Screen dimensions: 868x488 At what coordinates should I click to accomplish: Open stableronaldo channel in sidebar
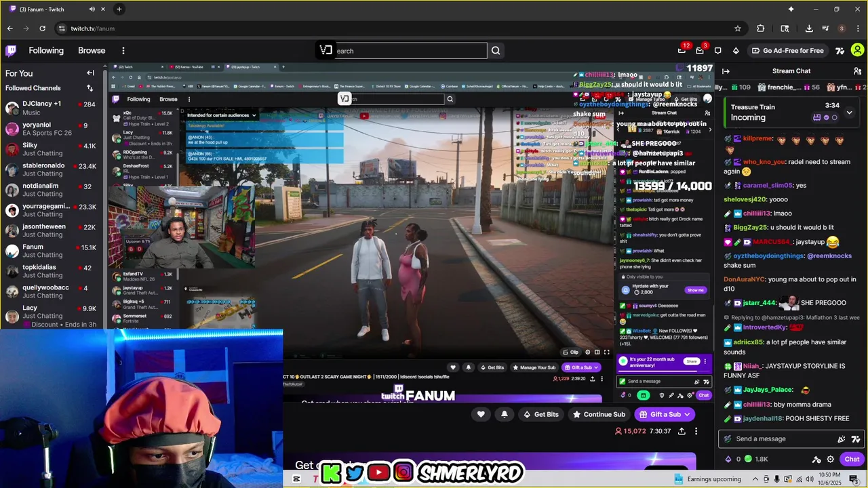tap(51, 169)
